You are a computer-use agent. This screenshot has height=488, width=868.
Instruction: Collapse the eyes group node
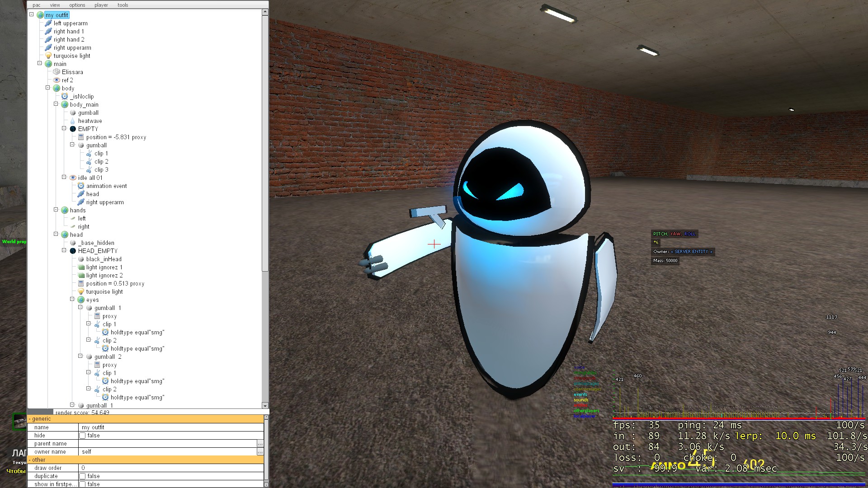(x=72, y=299)
